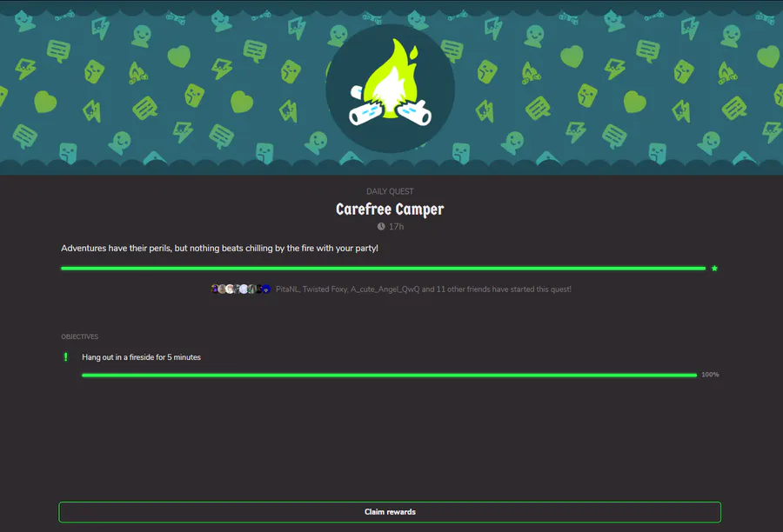Click the clock icon beside 17h

click(x=381, y=227)
